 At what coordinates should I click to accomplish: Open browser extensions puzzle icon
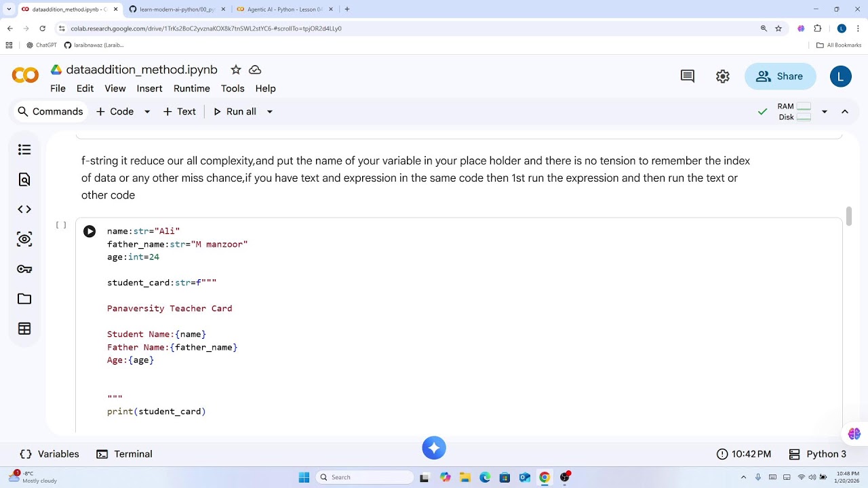tap(817, 28)
